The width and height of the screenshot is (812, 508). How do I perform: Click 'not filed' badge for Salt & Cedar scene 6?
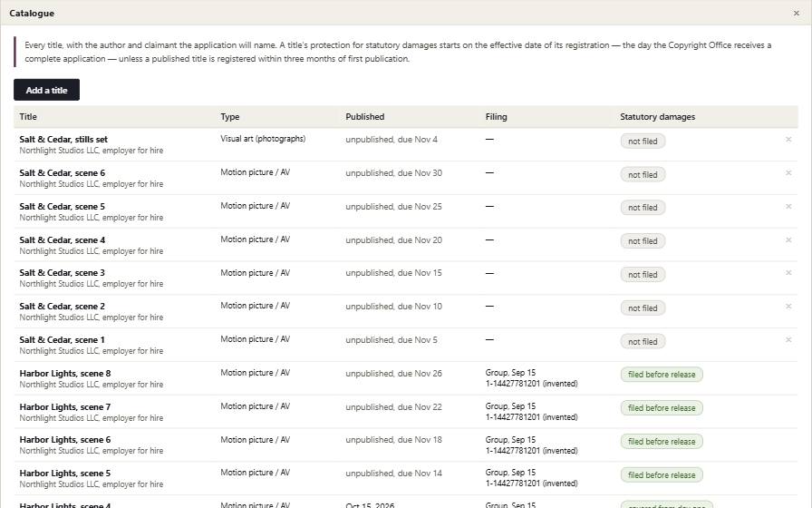point(643,175)
